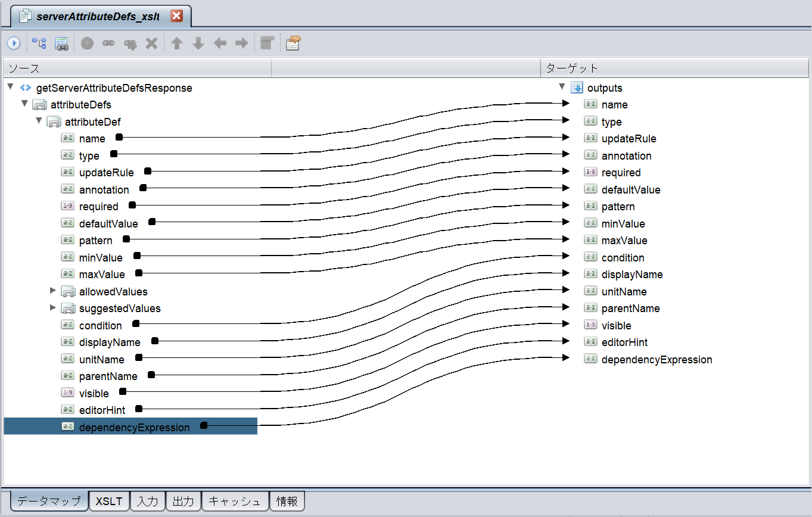Expand the allowedValues node
The image size is (812, 517).
pyautogui.click(x=53, y=291)
